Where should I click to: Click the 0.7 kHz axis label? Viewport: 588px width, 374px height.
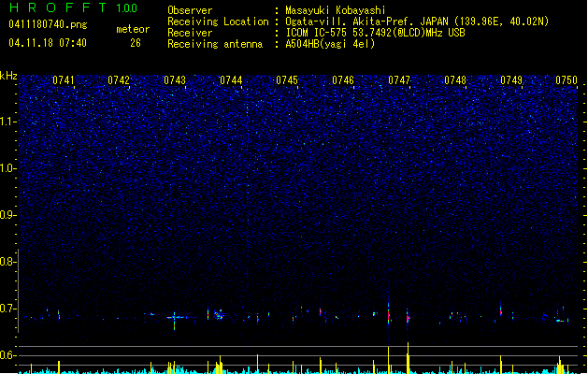[7, 309]
